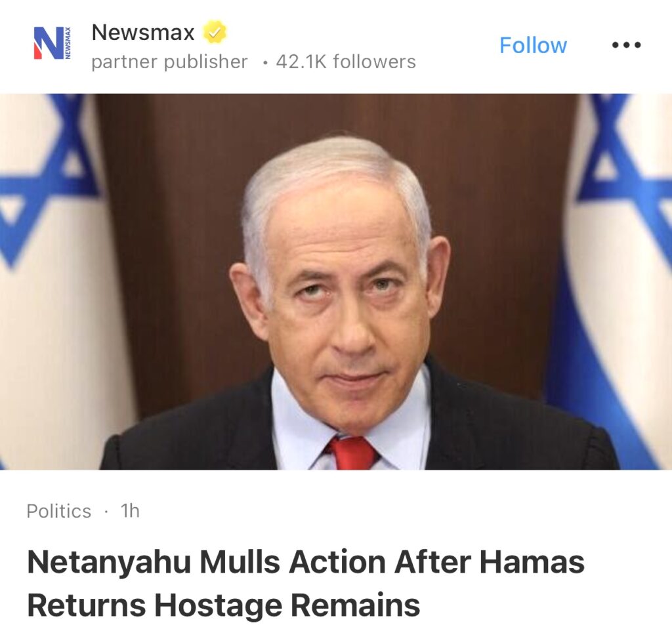View the 42.1K followers count
Screen dimensions: 672x633
pos(346,62)
